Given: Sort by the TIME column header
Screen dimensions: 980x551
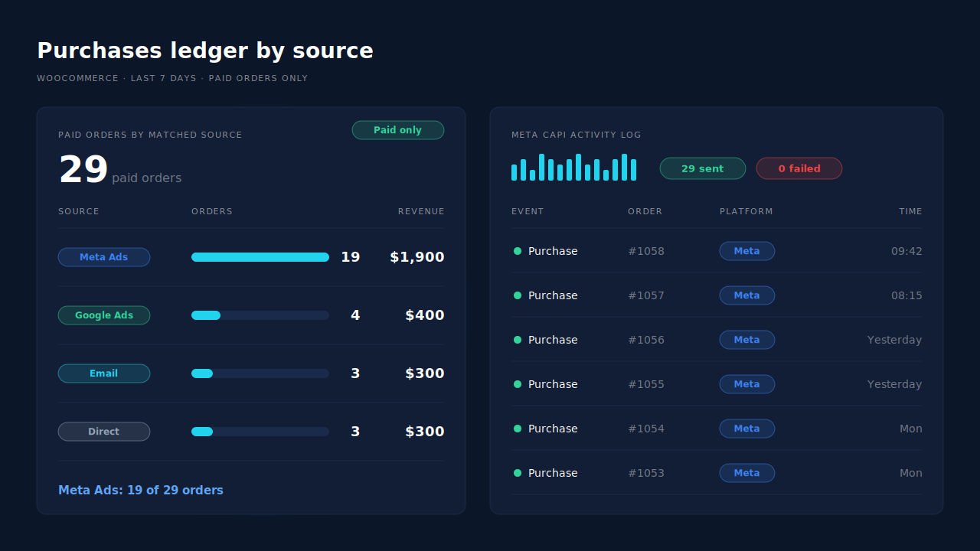Looking at the screenshot, I should pos(911,211).
